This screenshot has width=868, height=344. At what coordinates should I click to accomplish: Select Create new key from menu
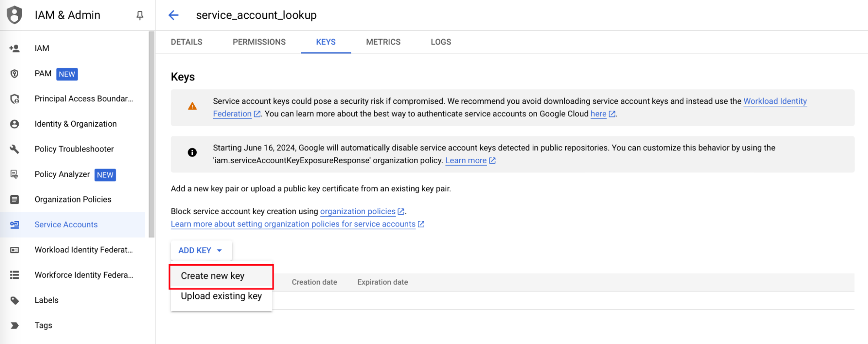(x=213, y=276)
